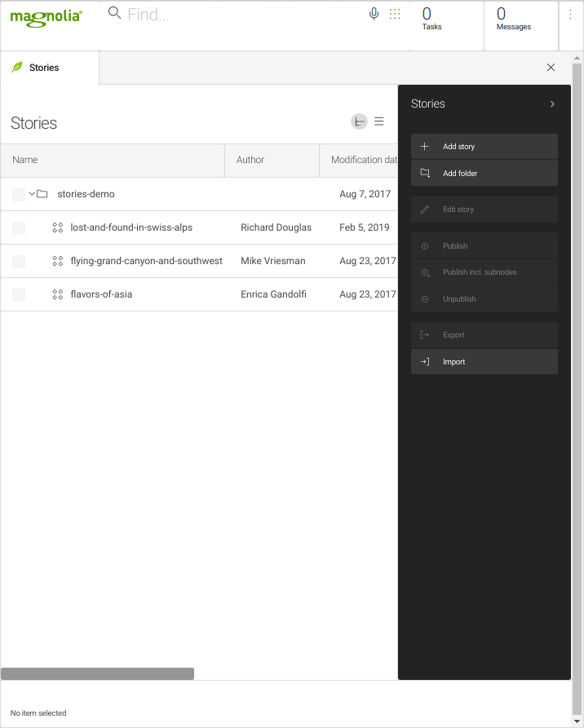
Task: Click the Publish incl. subnodes icon
Action: pos(425,272)
